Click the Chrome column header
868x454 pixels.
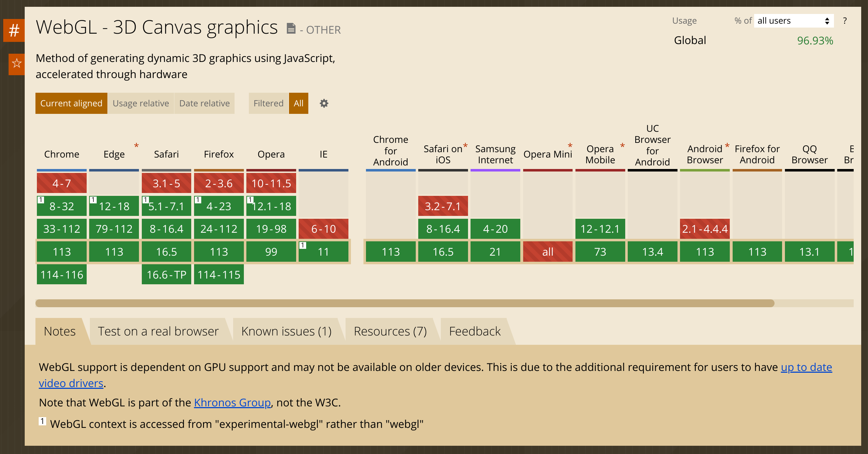pos(62,154)
